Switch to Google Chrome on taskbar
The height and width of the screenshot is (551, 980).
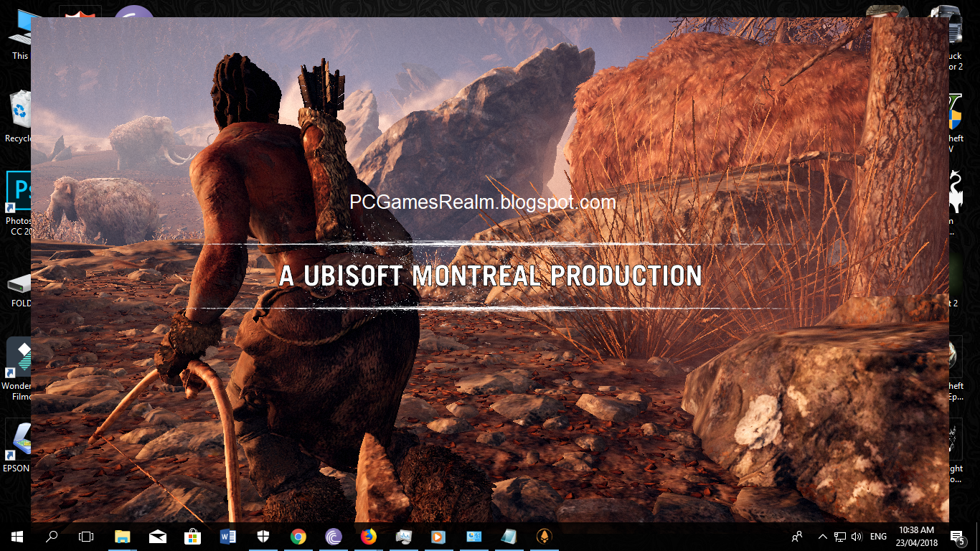(298, 536)
